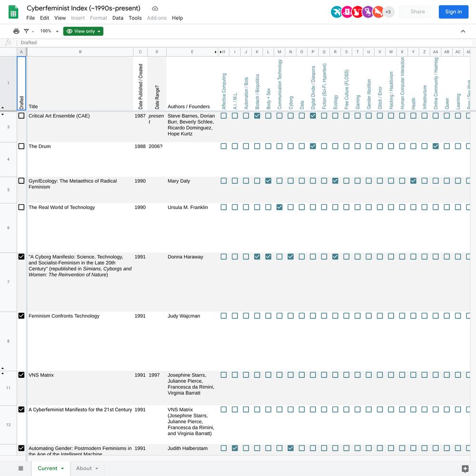Collapse the toolbar with the chevron icon
Viewport: 476px width, 476px height.
pos(463,31)
